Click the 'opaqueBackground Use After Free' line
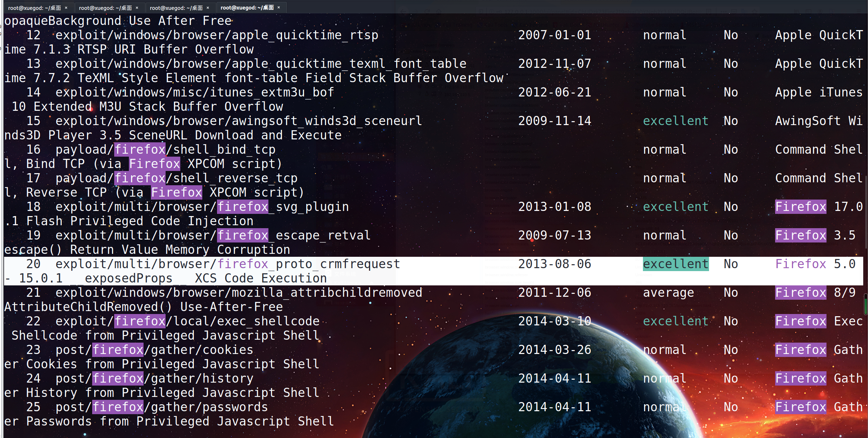The height and width of the screenshot is (438, 868). point(118,21)
